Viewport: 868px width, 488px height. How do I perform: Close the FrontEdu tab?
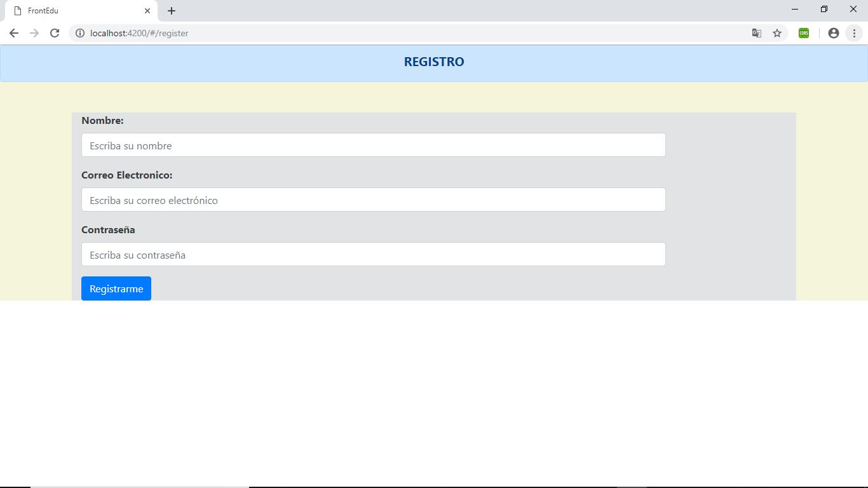tap(147, 11)
